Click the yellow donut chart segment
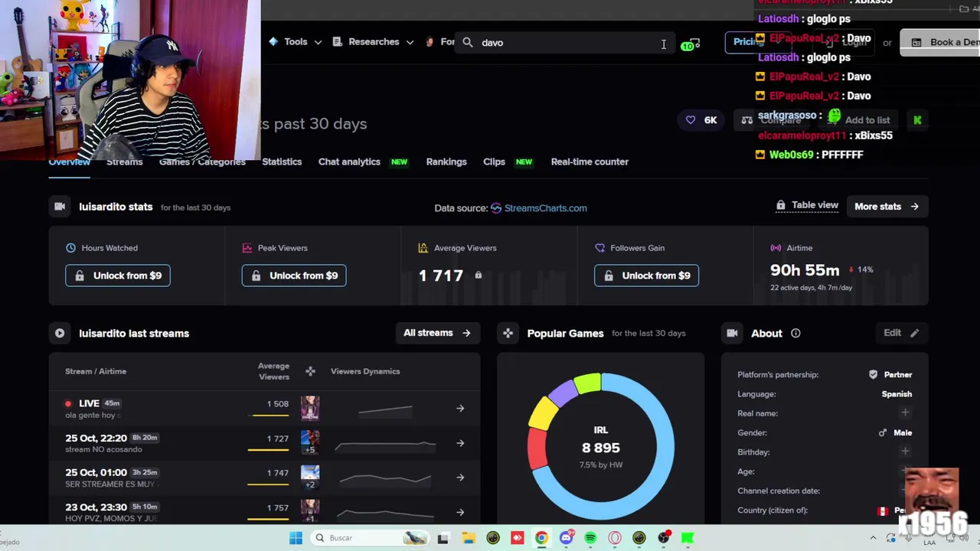Image resolution: width=980 pixels, height=551 pixels. point(543,414)
